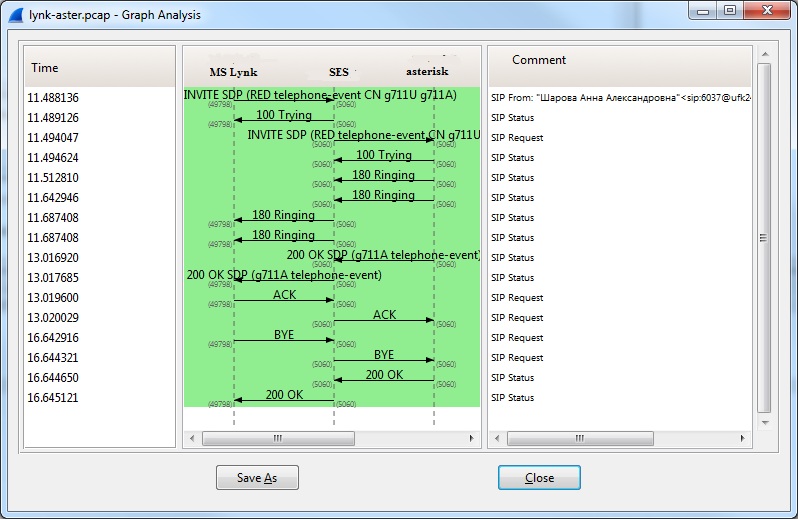Select time entry 11.489126
The image size is (798, 520).
pos(53,118)
